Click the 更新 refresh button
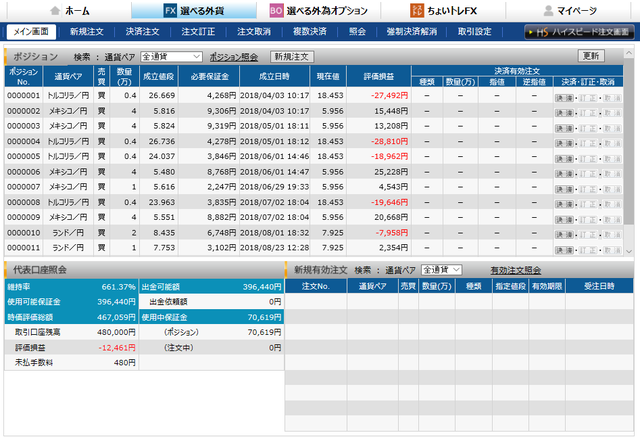Viewport: 640px width, 437px height. pos(591,56)
